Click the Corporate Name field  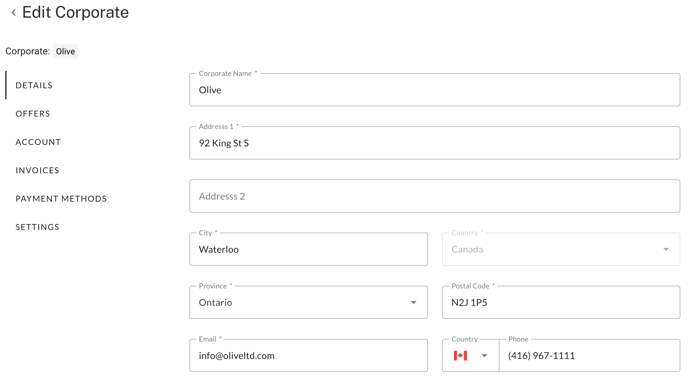pyautogui.click(x=434, y=90)
